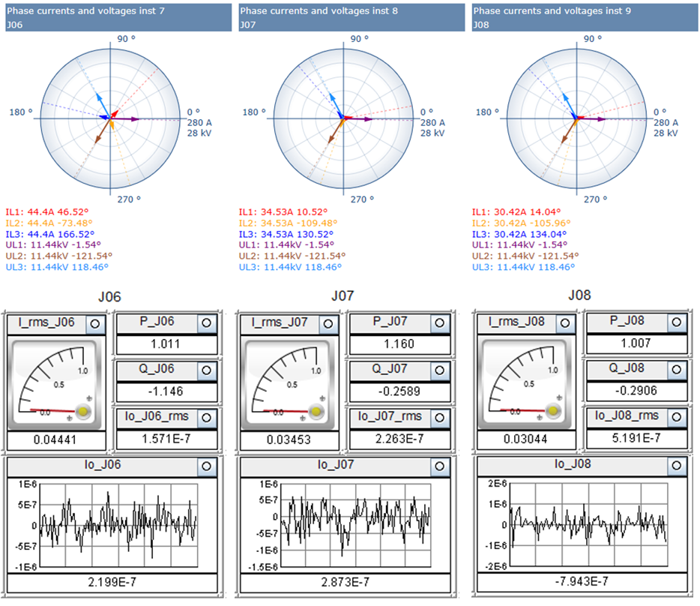The image size is (700, 606).
Task: Select the 'Phase currents and voltages inst 9' header
Action: pos(585,17)
